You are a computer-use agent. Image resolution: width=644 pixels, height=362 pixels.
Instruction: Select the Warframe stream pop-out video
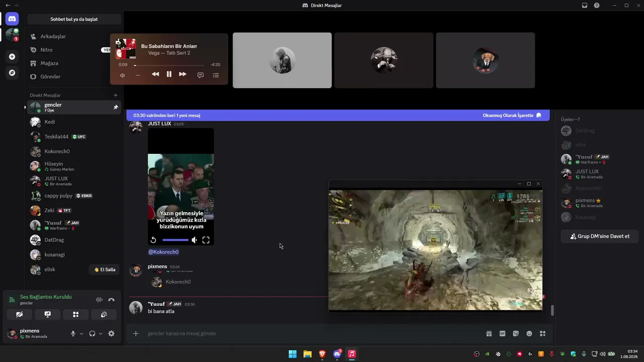[436, 250]
